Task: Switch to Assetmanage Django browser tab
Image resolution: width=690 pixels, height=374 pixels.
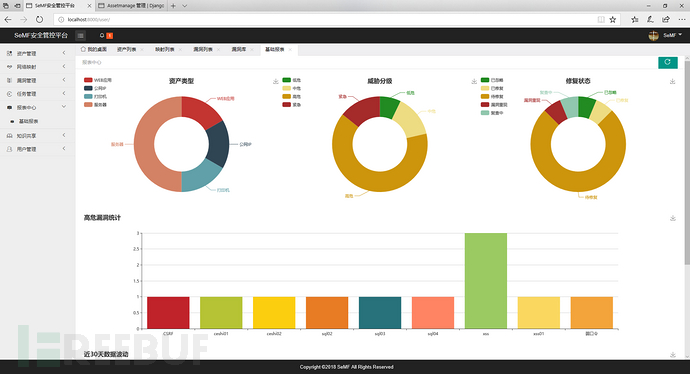Action: (131, 6)
